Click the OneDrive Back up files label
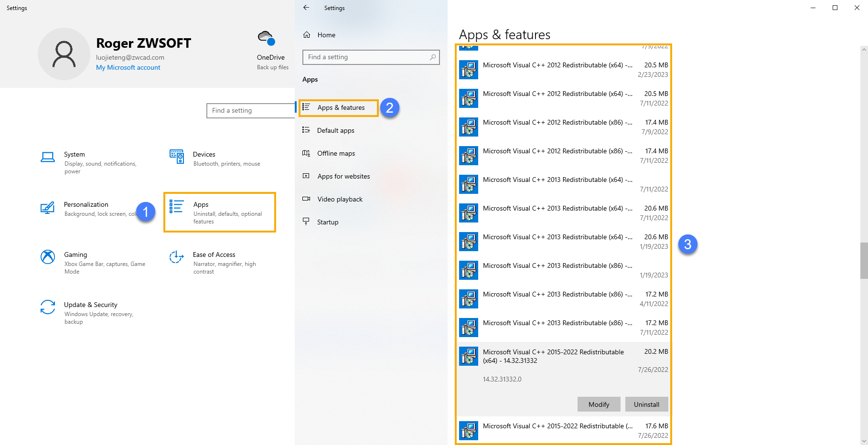Screen dimensions: 868x445 click(x=273, y=67)
